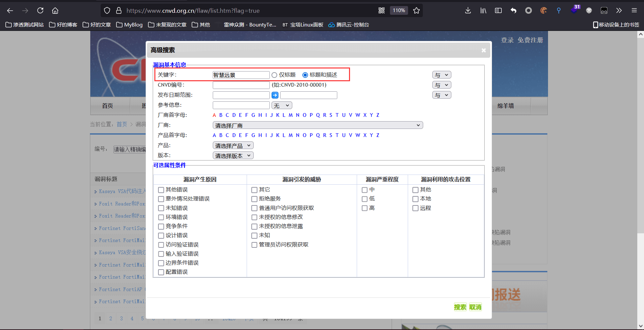This screenshot has width=644, height=330.
Task: Click the page scrollbar up arrow
Action: (641, 34)
